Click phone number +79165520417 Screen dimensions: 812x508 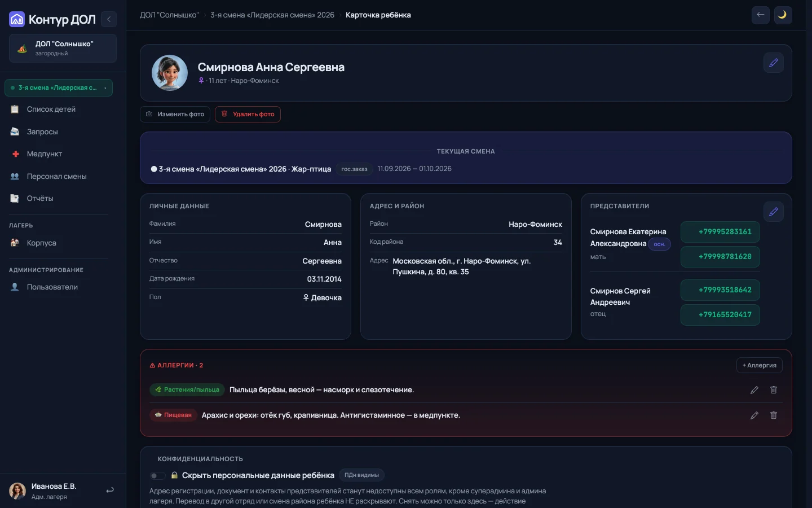pos(721,315)
